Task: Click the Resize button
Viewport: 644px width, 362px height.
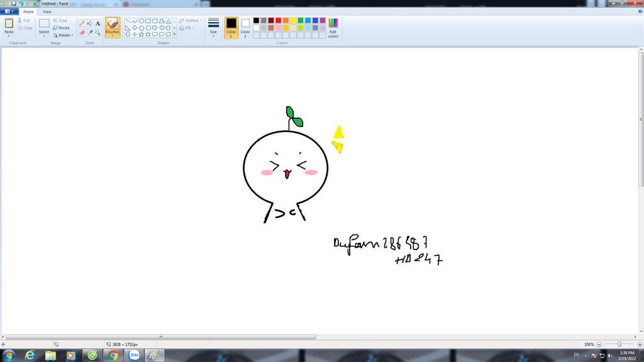Action: [62, 28]
